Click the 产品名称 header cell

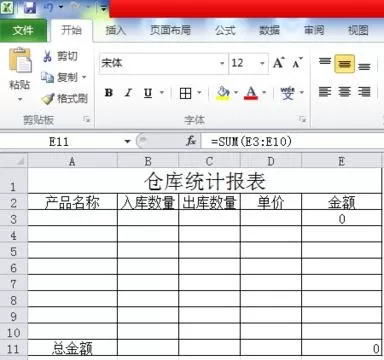tap(72, 201)
